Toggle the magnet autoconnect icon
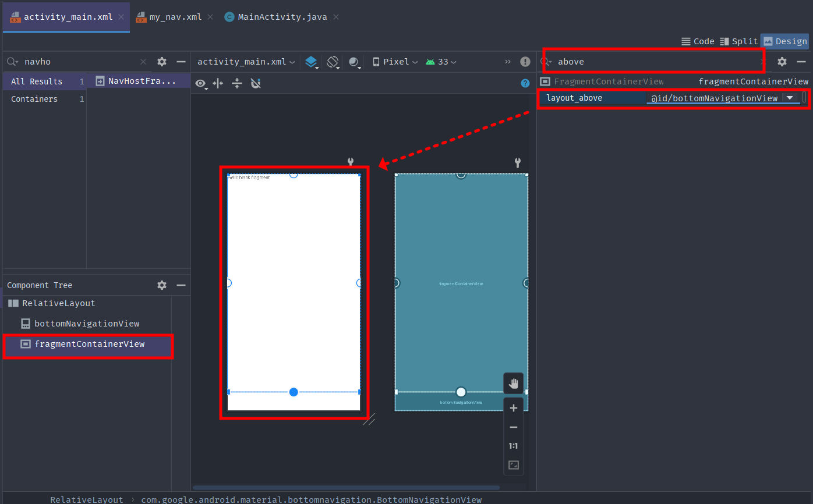This screenshot has height=504, width=813. pos(256,84)
